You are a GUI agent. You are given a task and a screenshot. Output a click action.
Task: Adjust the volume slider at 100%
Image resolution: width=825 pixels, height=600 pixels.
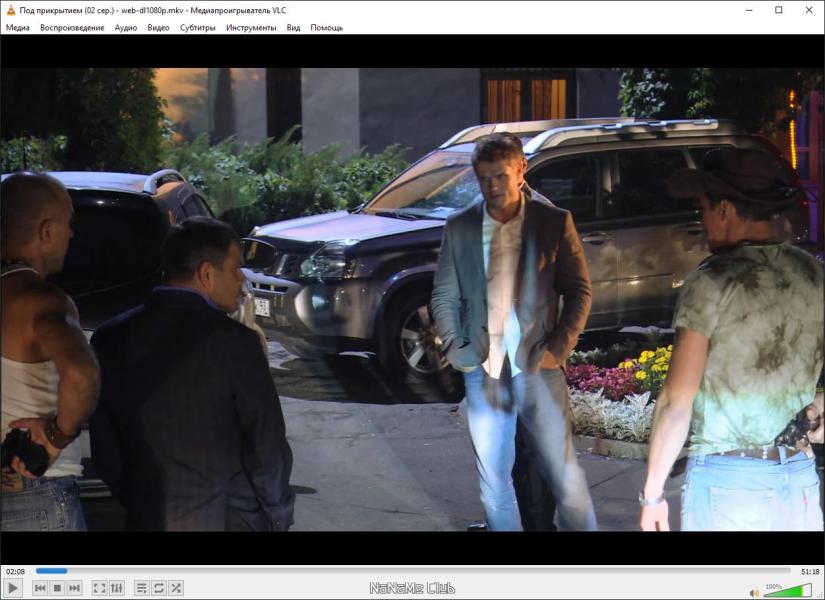[787, 590]
